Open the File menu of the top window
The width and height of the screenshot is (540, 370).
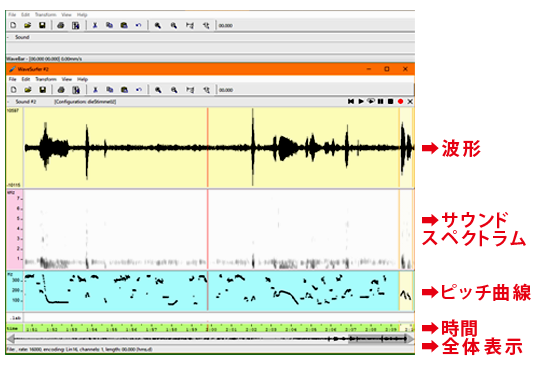12,15
